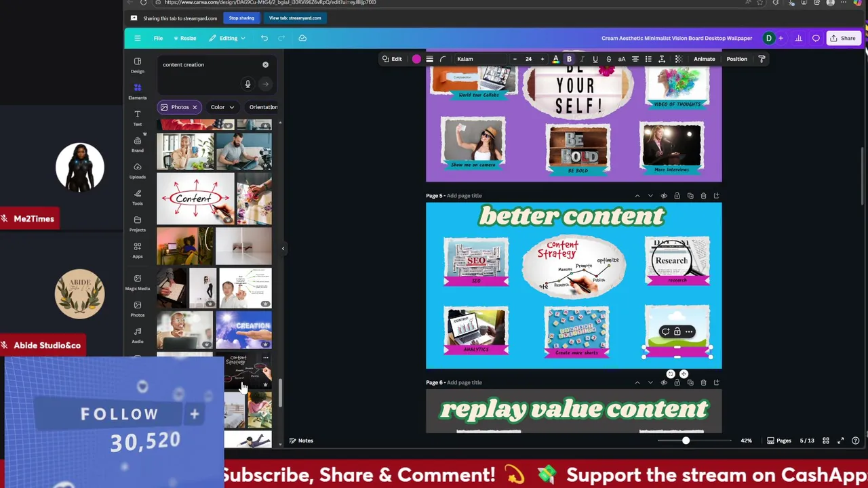Open the Orientation filter
The height and width of the screenshot is (488, 868).
pyautogui.click(x=262, y=107)
